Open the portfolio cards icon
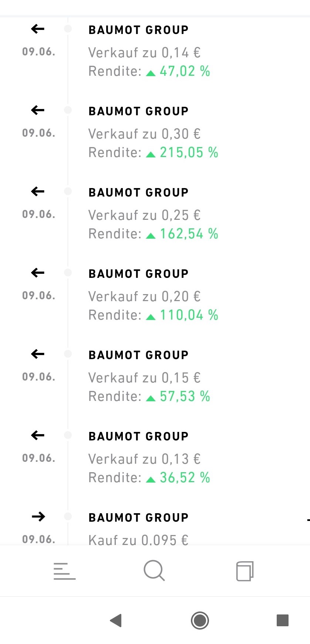 tap(245, 571)
